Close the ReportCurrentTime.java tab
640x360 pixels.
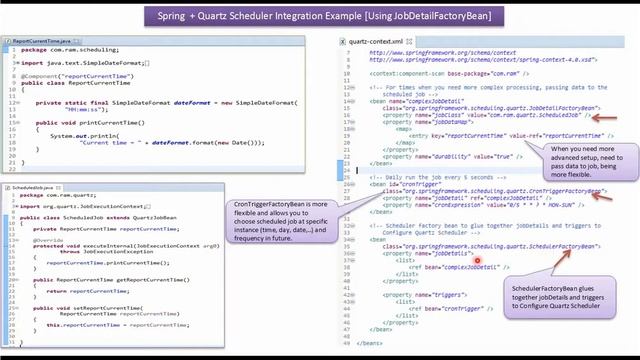(x=77, y=41)
